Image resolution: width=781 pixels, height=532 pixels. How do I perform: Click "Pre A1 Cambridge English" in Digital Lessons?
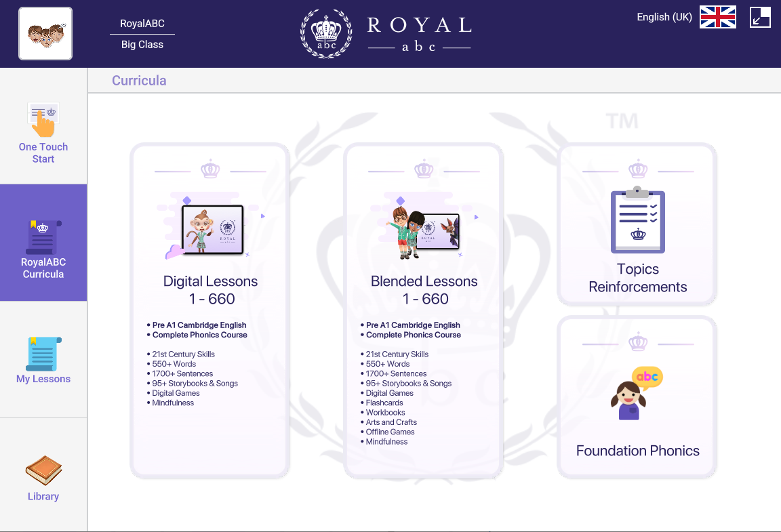pyautogui.click(x=199, y=325)
